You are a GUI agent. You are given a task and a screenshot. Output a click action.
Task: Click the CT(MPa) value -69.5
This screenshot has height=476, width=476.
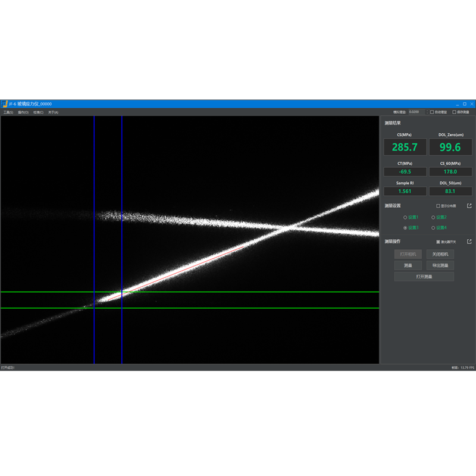point(405,172)
